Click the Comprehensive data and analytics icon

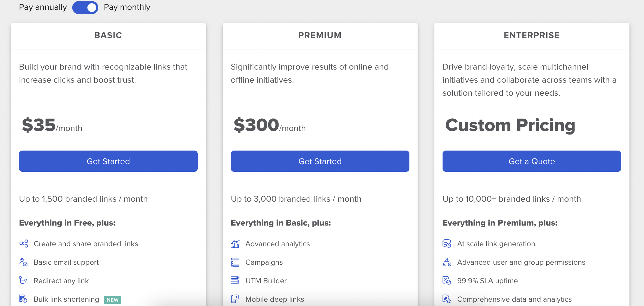pyautogui.click(x=447, y=299)
